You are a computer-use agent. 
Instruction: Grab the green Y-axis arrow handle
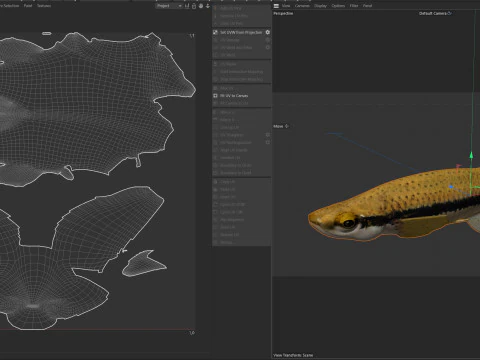click(x=471, y=155)
